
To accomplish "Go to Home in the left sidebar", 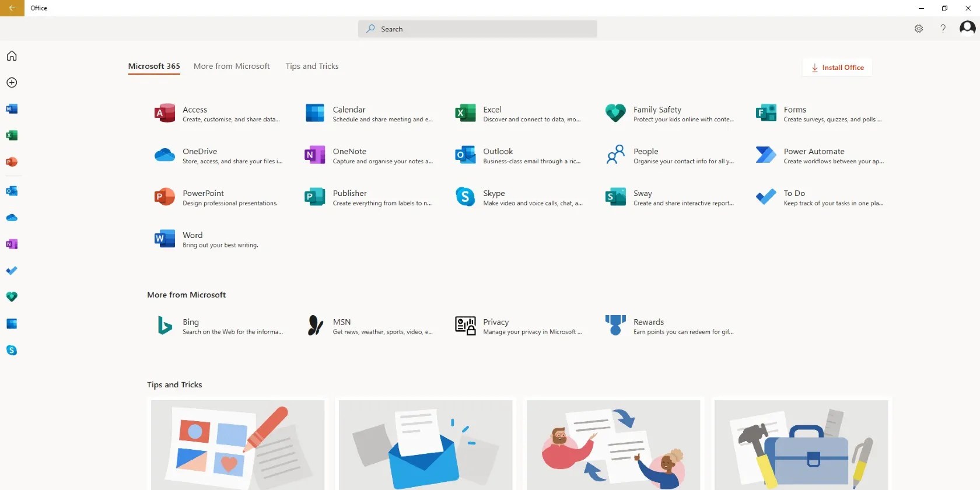I will point(12,56).
